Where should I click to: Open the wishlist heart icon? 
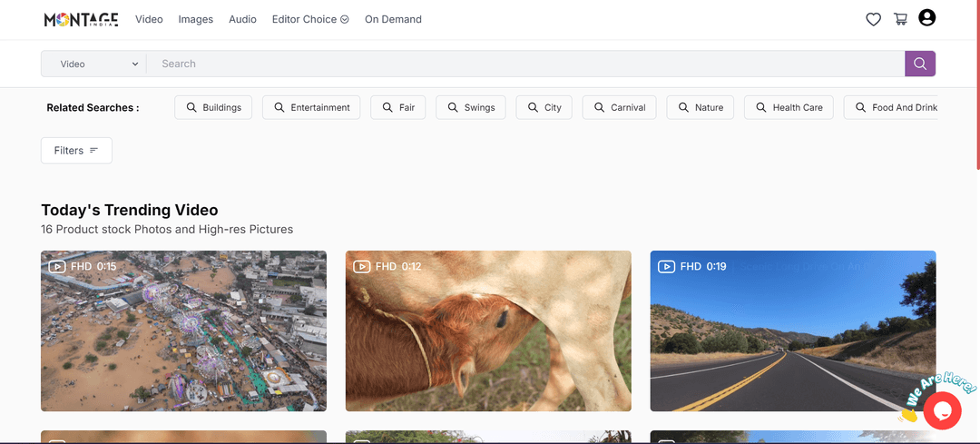pyautogui.click(x=873, y=19)
